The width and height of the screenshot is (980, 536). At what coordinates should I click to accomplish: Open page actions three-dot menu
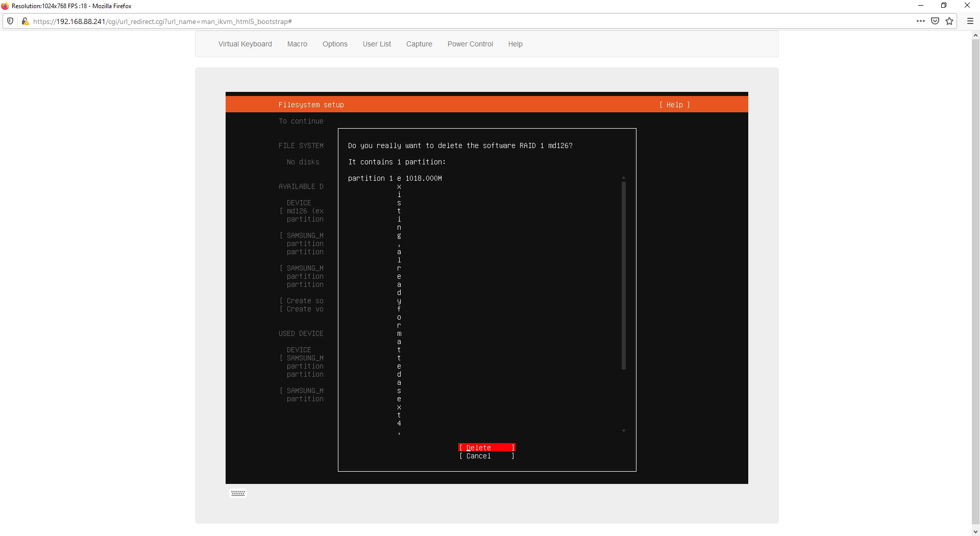(920, 21)
